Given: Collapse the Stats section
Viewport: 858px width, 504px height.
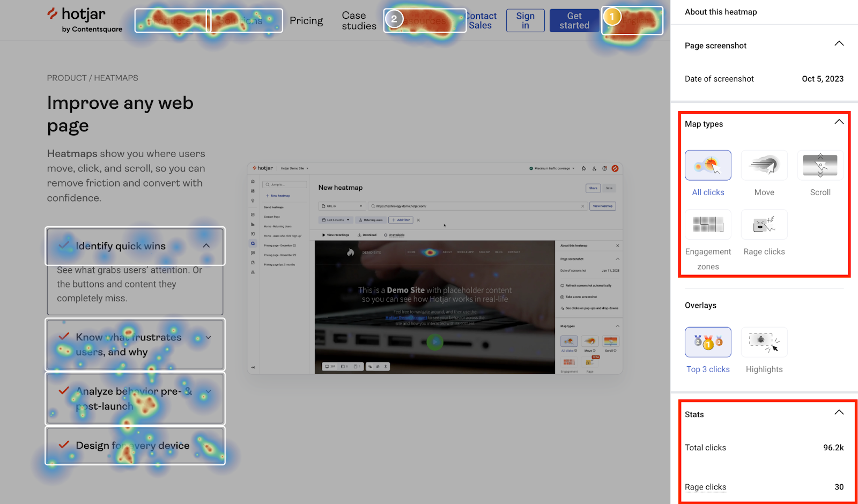Looking at the screenshot, I should pyautogui.click(x=839, y=412).
